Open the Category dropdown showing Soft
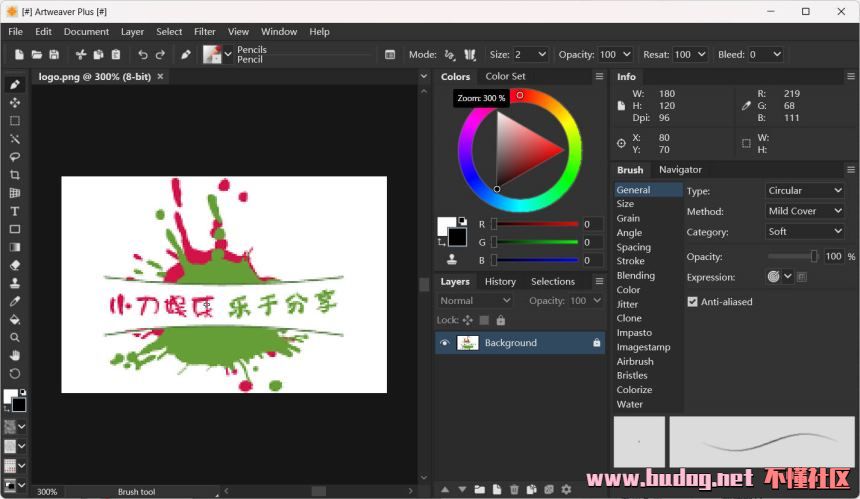 point(805,231)
